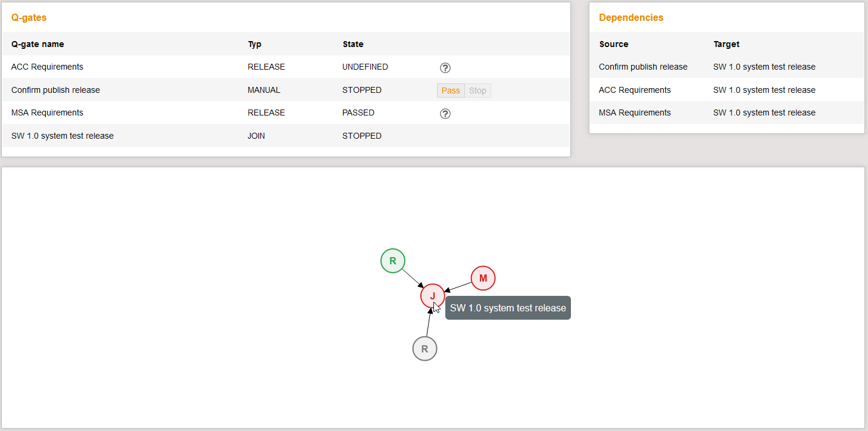The width and height of the screenshot is (868, 431).
Task: Click the Q-gates panel title
Action: pyautogui.click(x=29, y=17)
